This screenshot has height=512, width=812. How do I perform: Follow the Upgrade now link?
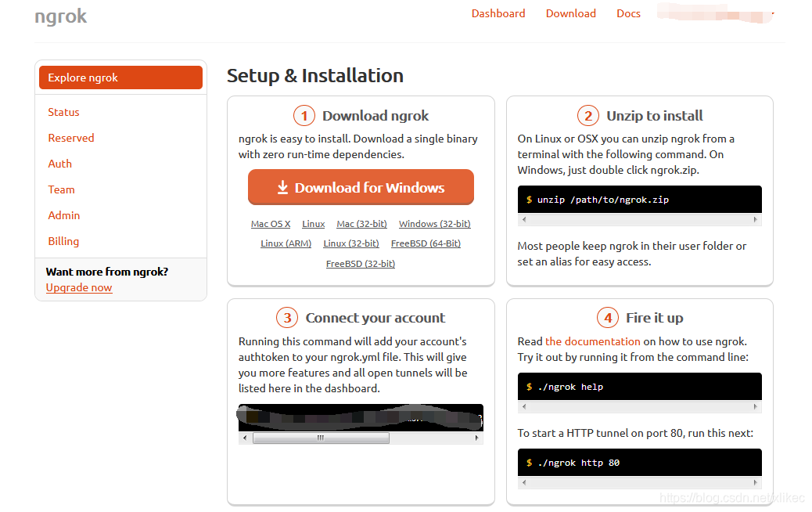pyautogui.click(x=79, y=287)
